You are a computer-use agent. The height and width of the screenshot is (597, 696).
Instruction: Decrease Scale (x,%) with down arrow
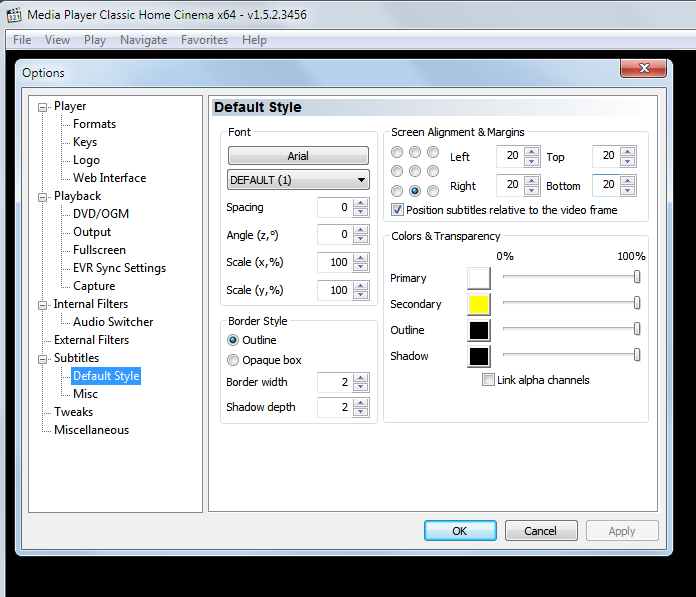click(x=360, y=267)
